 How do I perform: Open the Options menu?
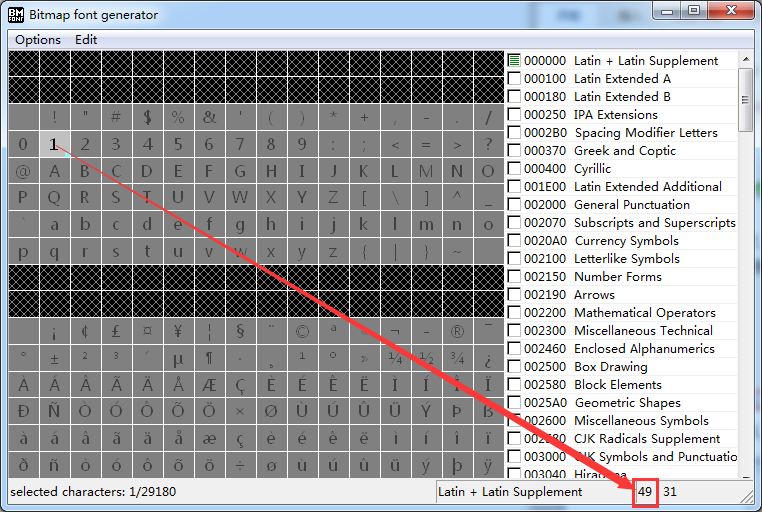(38, 40)
